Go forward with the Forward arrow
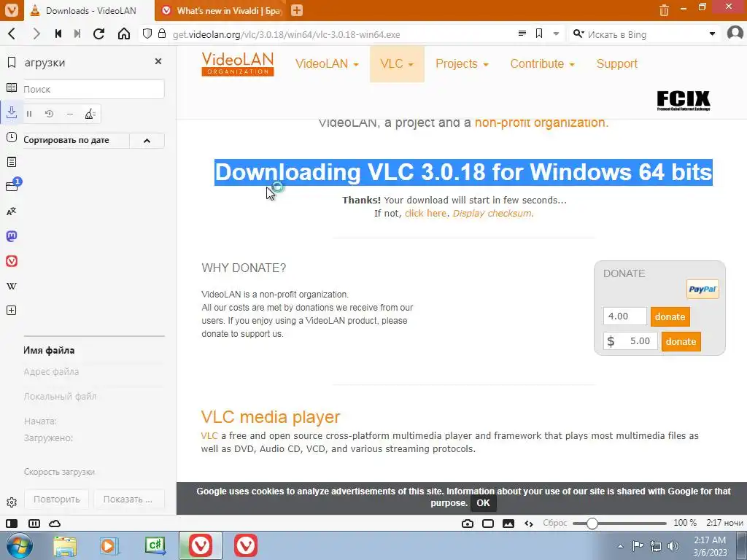 [x=36, y=34]
